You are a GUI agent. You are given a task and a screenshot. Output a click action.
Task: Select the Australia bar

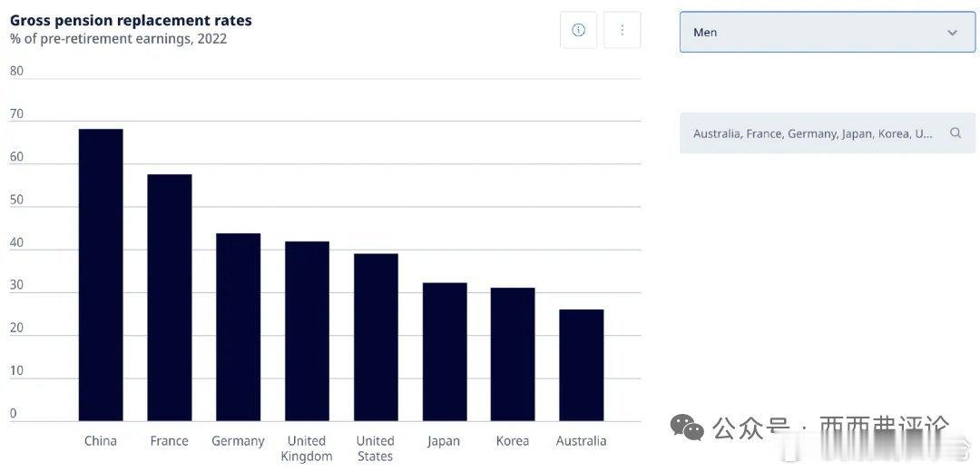pyautogui.click(x=582, y=365)
